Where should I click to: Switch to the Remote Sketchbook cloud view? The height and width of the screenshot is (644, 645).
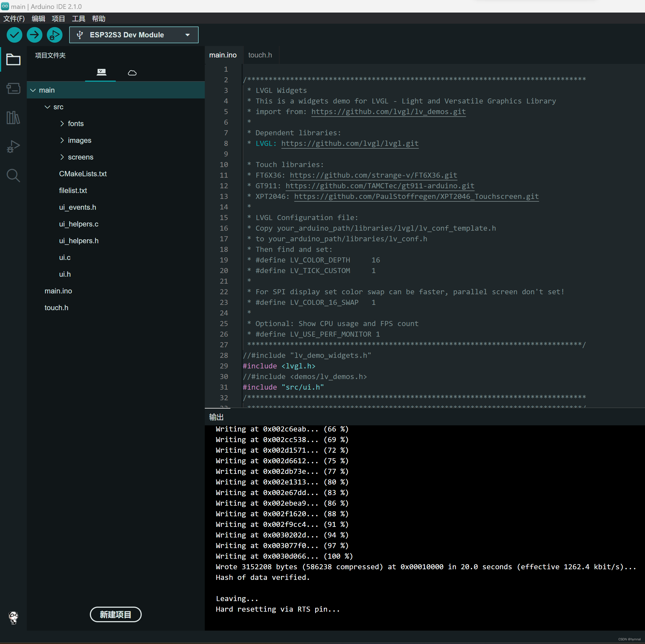click(x=132, y=72)
